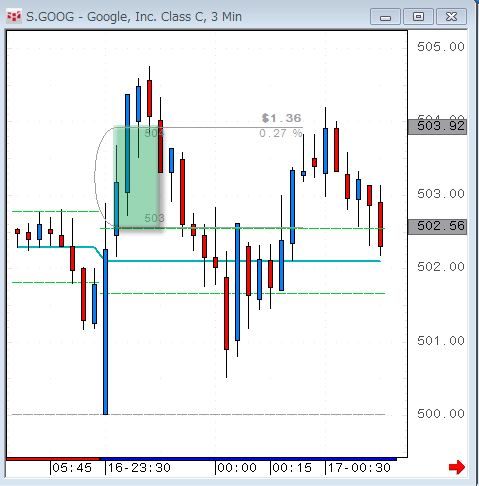Maximize the S.GOOG chart window
Screen dimensions: 479x486
click(418, 17)
